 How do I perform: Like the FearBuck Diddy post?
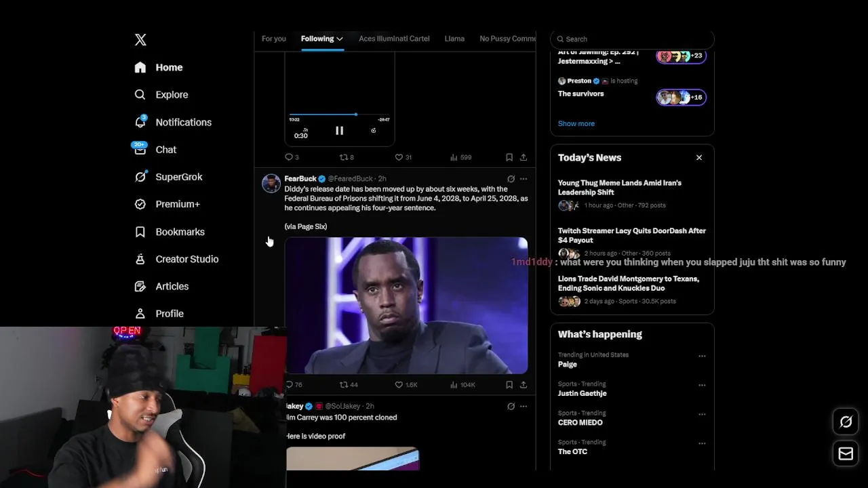[406, 384]
